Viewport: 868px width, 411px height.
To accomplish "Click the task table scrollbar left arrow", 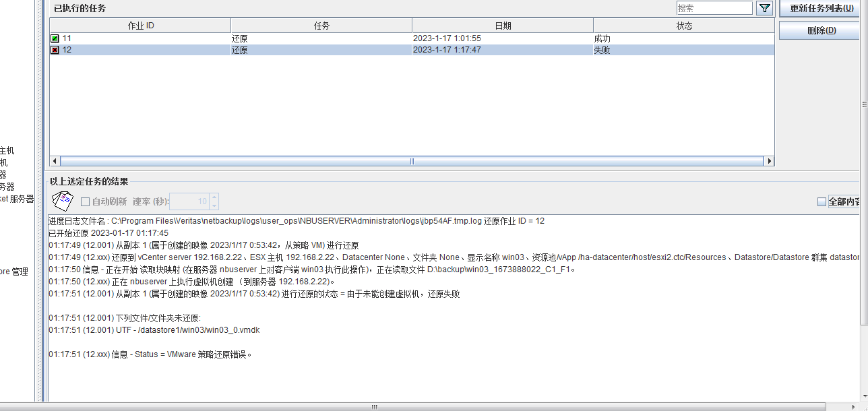I will [55, 162].
